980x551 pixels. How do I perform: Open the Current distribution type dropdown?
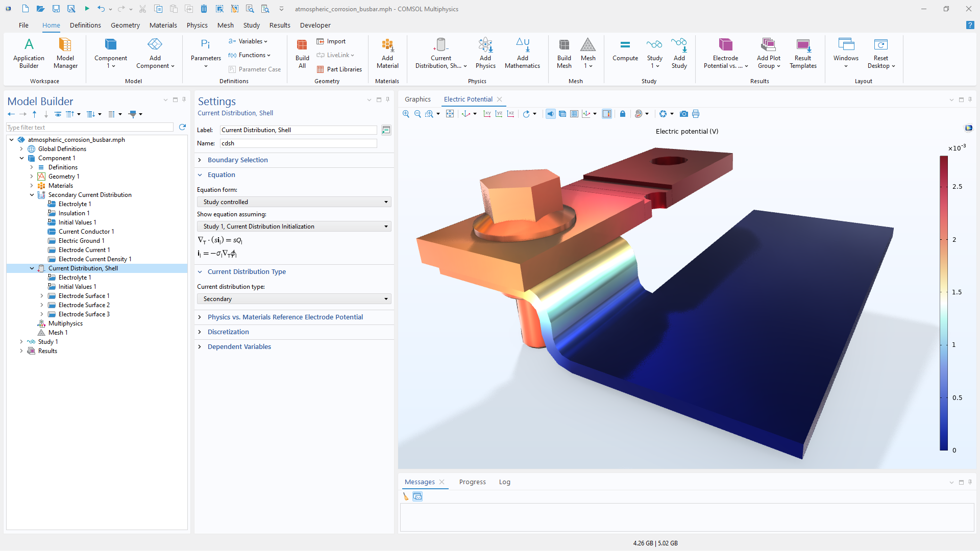294,299
